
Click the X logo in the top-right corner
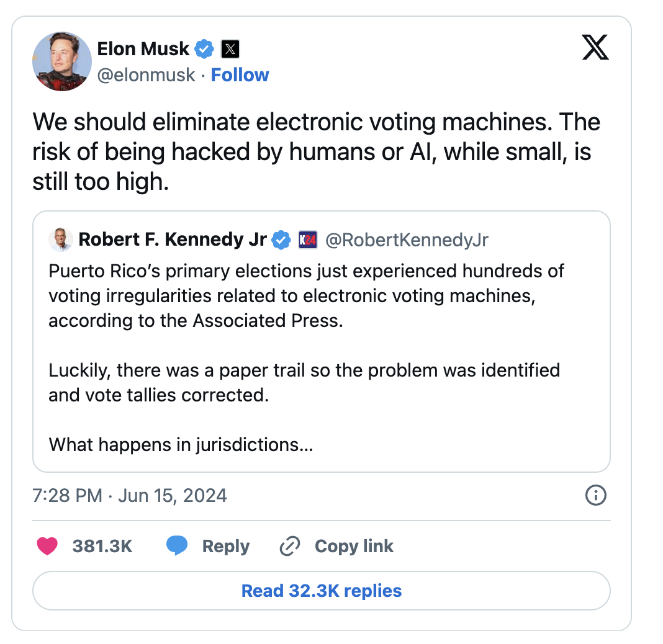coord(595,47)
